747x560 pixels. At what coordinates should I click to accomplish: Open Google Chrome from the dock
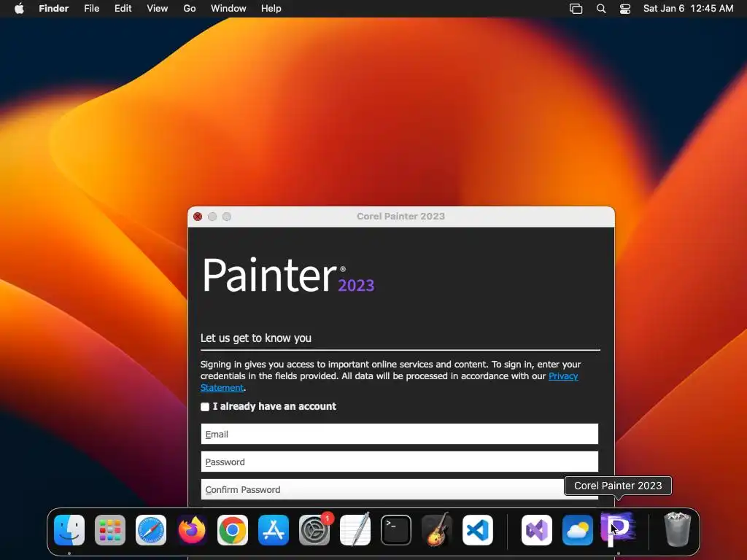click(233, 530)
